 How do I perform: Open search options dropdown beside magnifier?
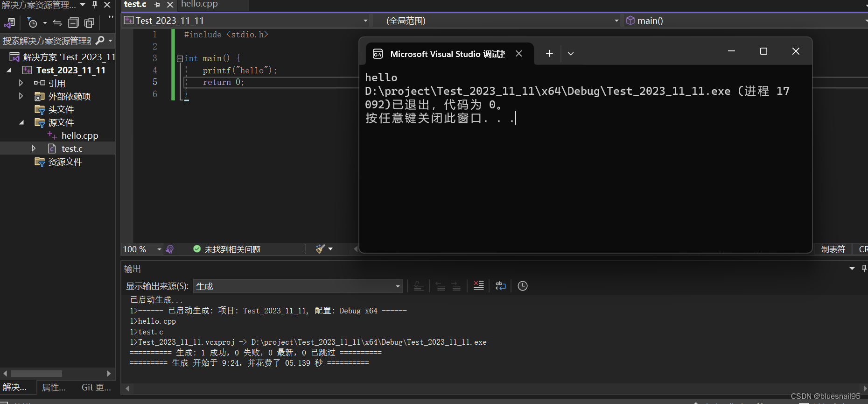click(x=111, y=41)
